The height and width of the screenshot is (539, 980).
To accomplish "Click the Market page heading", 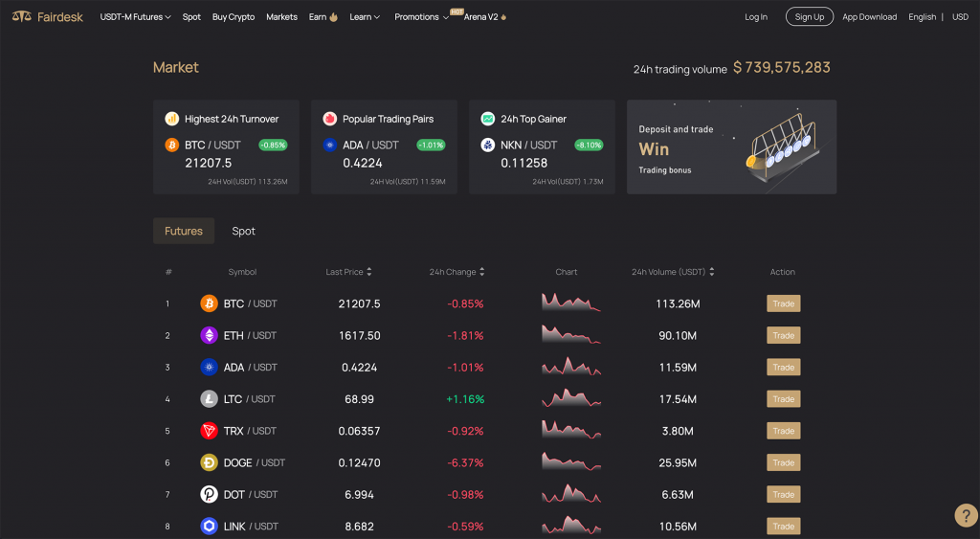I will coord(176,67).
